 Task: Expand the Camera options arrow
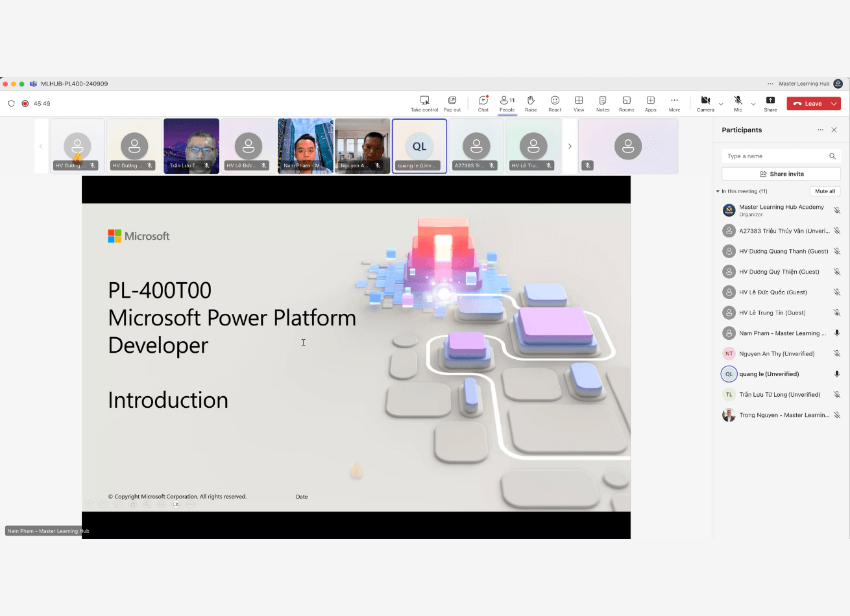click(721, 104)
